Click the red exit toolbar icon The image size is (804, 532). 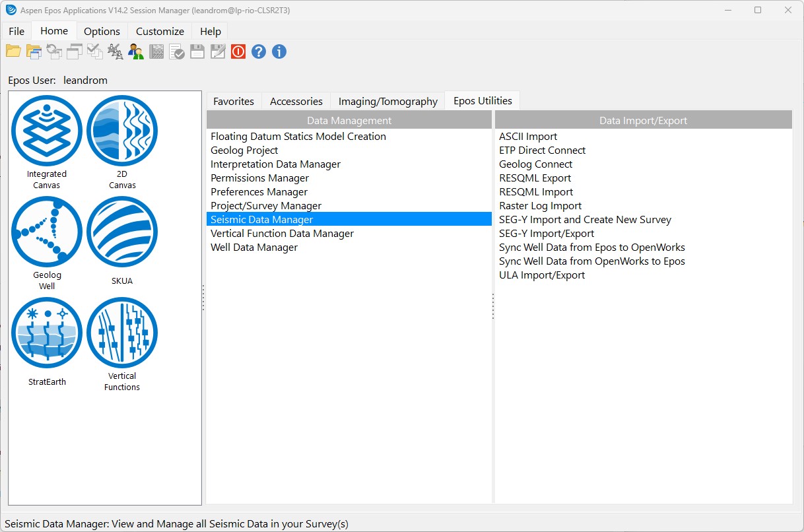[238, 51]
